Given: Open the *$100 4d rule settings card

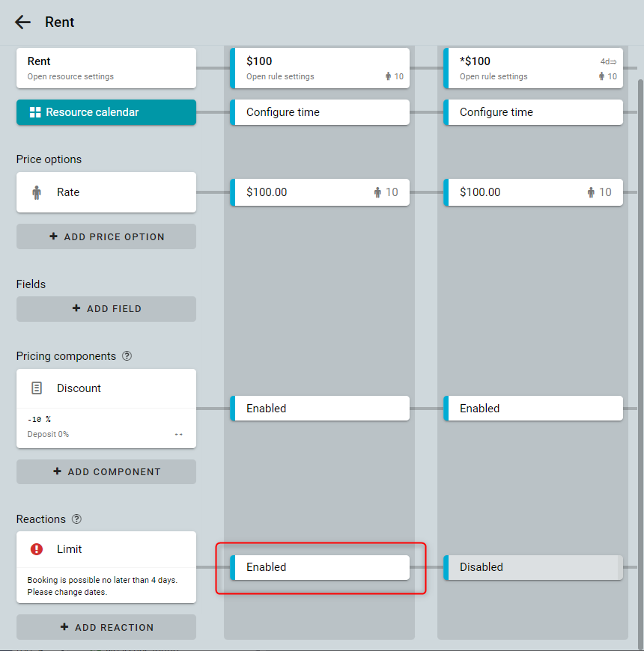Looking at the screenshot, I should tap(533, 67).
